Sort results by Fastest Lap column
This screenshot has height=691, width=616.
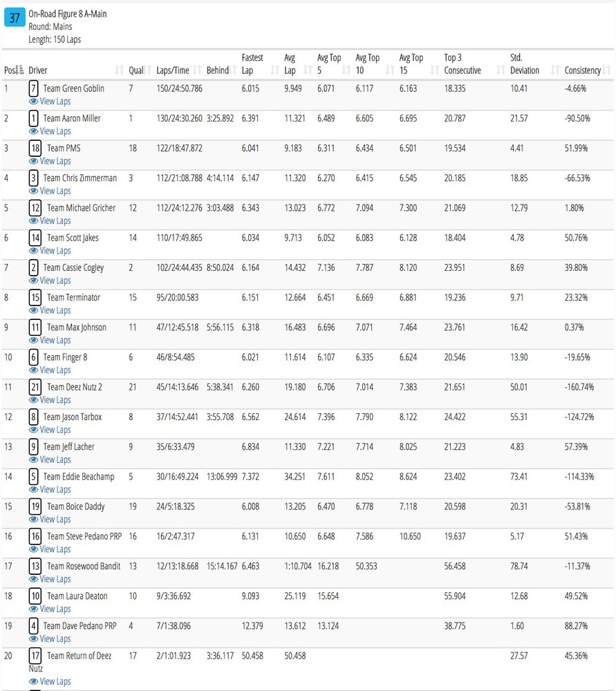click(x=254, y=64)
